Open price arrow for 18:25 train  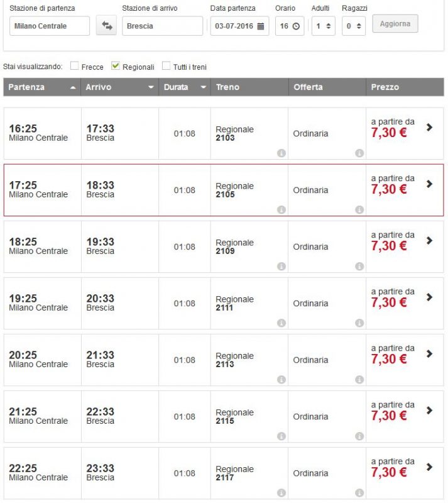tap(429, 241)
